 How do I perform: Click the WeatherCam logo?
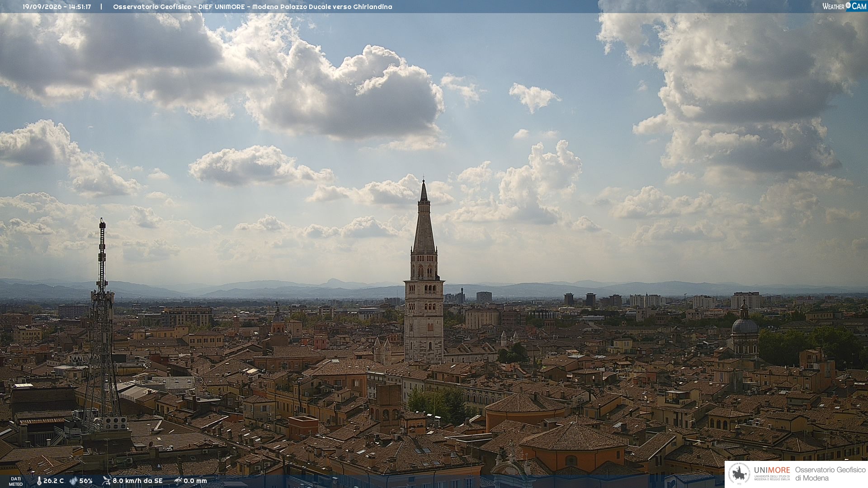point(844,6)
